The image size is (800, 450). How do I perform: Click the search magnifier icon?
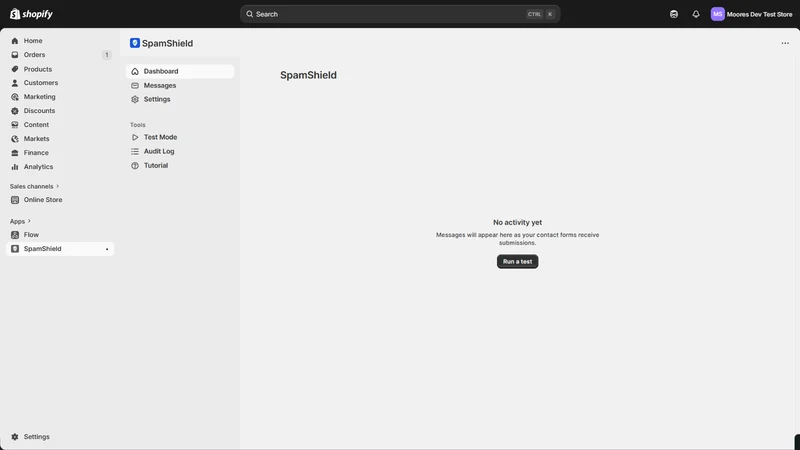click(249, 14)
